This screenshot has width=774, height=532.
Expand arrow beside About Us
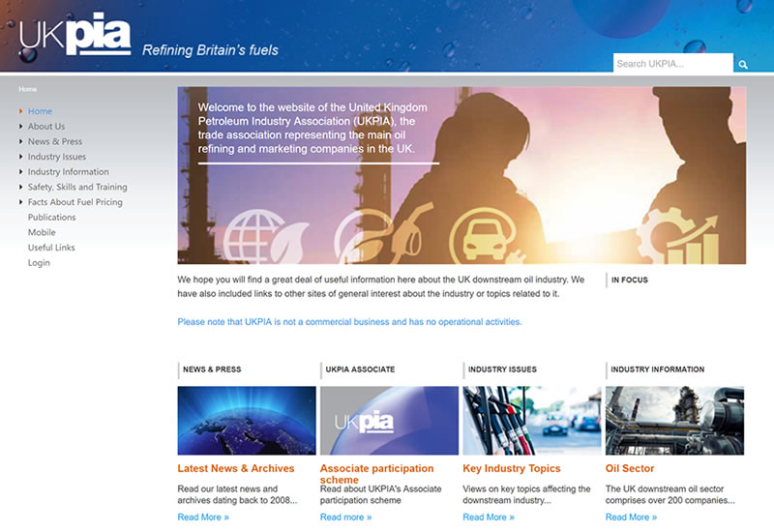20,127
